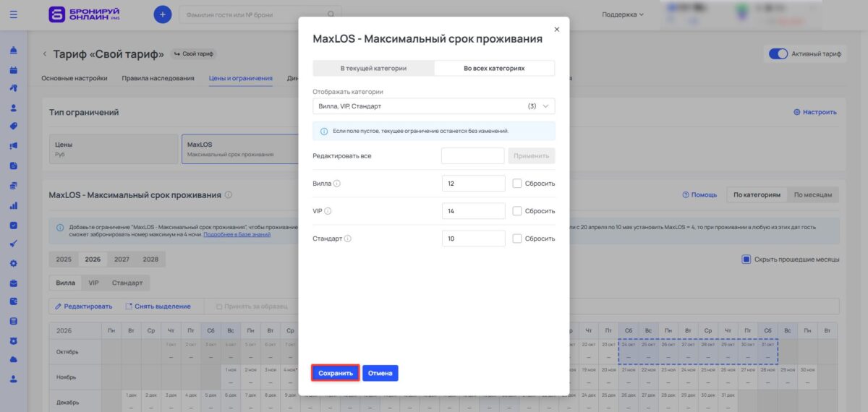Open the Отображать категории dropdown
This screenshot has width=868, height=412.
click(x=434, y=106)
